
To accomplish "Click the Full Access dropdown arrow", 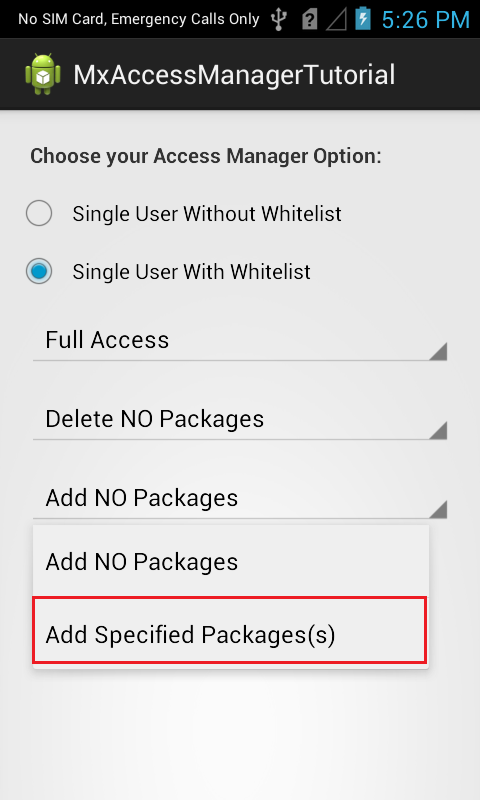I will 438,352.
